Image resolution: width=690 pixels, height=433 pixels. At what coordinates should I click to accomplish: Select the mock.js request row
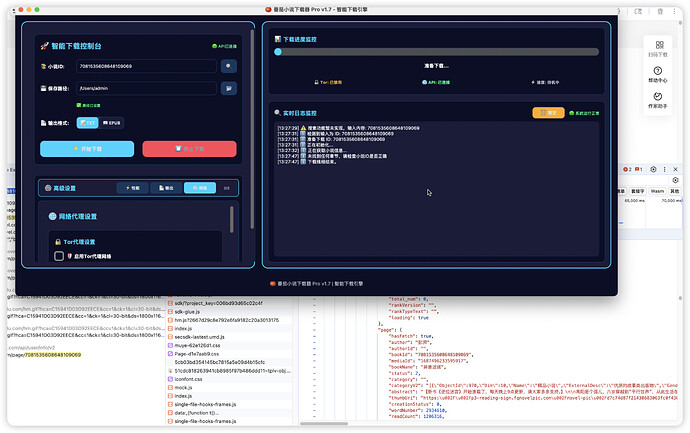[x=229, y=388]
